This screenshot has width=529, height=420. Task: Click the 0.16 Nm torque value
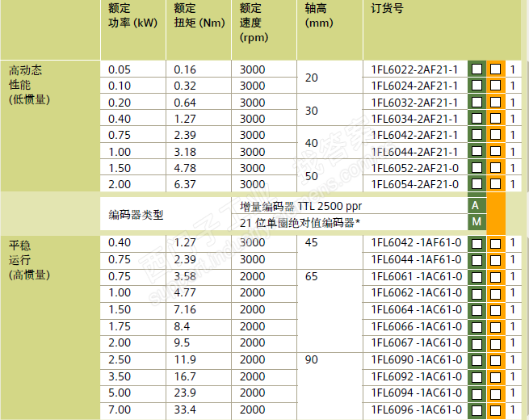(x=185, y=69)
